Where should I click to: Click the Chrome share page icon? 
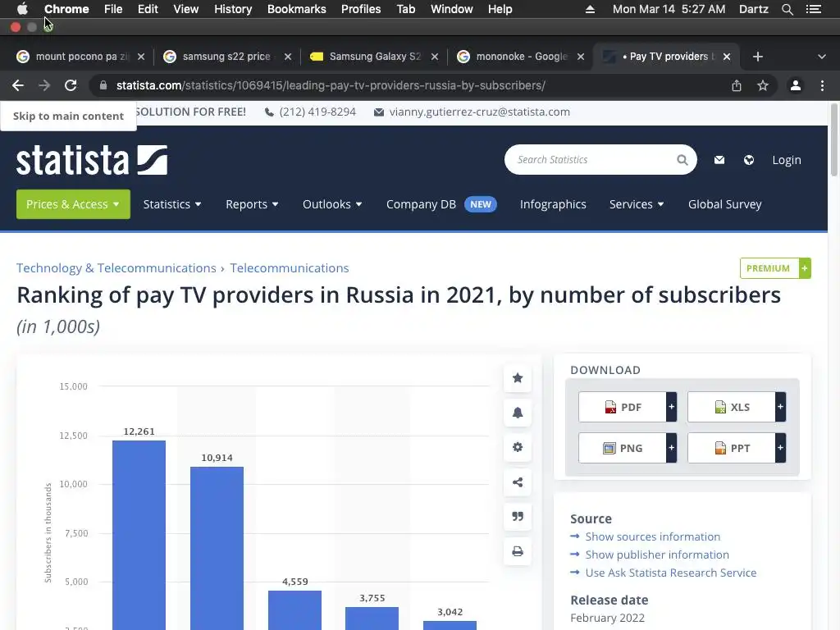click(737, 85)
